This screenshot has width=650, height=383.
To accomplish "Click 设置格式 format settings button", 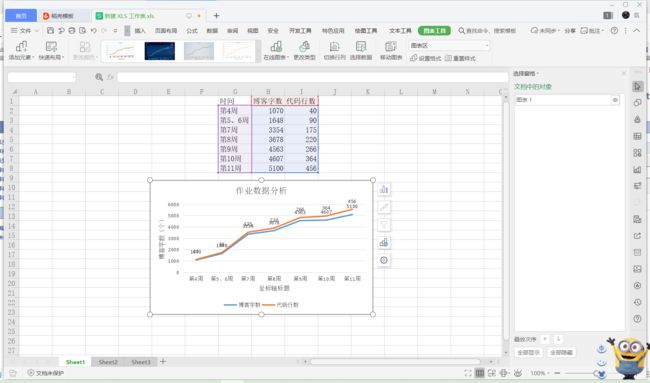I will (425, 58).
